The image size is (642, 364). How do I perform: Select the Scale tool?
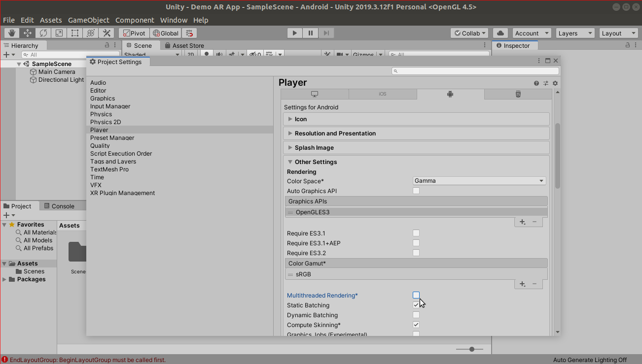click(59, 33)
